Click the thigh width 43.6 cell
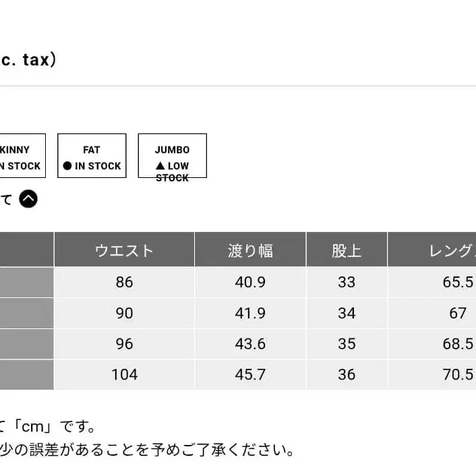Viewport: 476px width, 476px height. point(250,344)
